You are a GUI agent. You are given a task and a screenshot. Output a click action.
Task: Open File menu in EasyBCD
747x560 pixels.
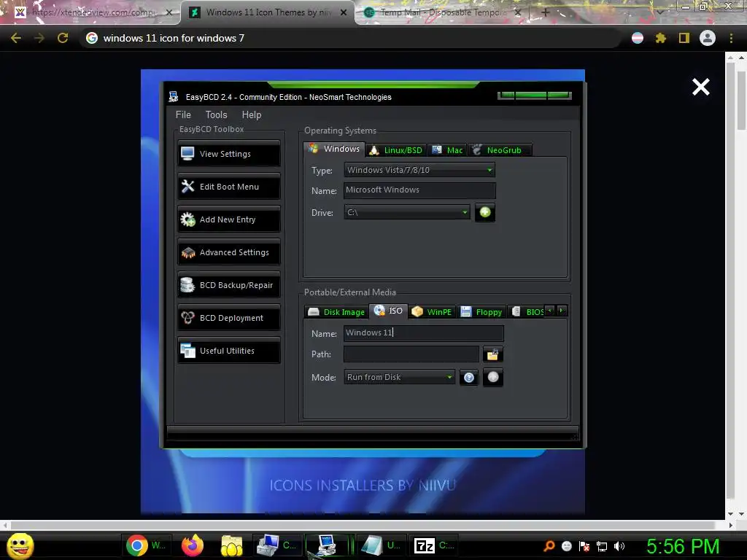(x=183, y=114)
